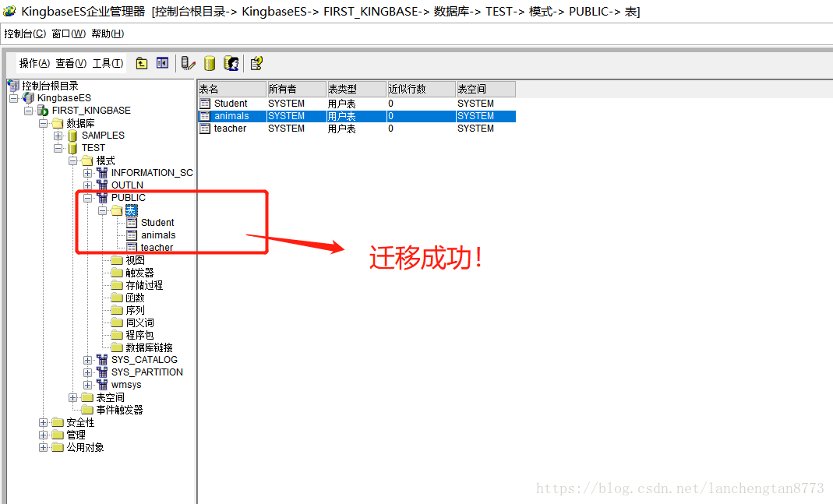Screen dimensions: 833x504
Task: Expand the 表空间 folder node
Action: 73,397
